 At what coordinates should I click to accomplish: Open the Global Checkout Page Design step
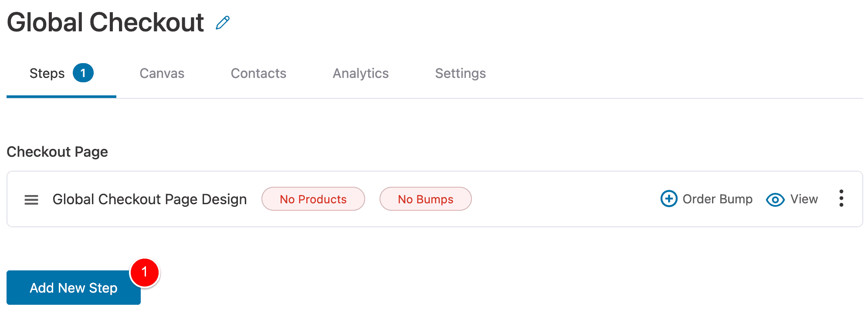(x=150, y=199)
